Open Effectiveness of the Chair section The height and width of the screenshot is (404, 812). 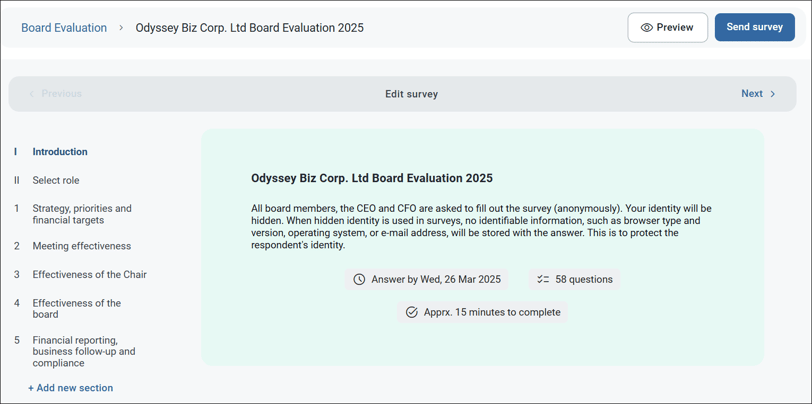point(90,275)
